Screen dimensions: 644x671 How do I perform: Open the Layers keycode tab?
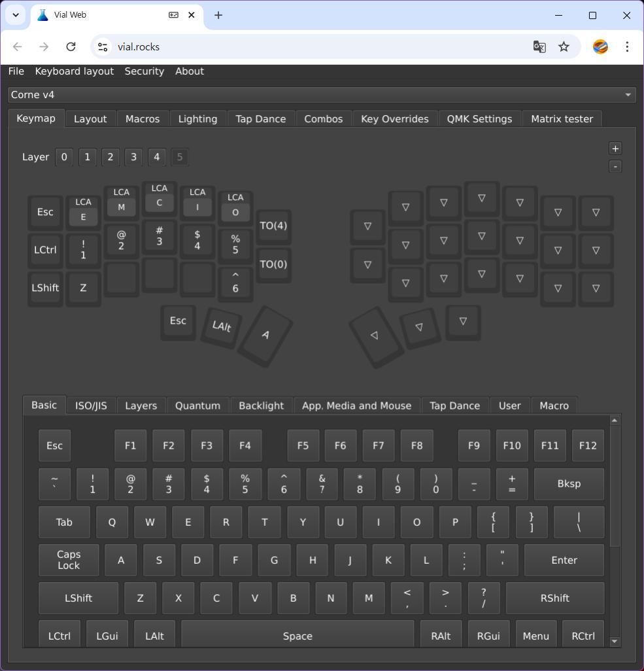coord(141,405)
